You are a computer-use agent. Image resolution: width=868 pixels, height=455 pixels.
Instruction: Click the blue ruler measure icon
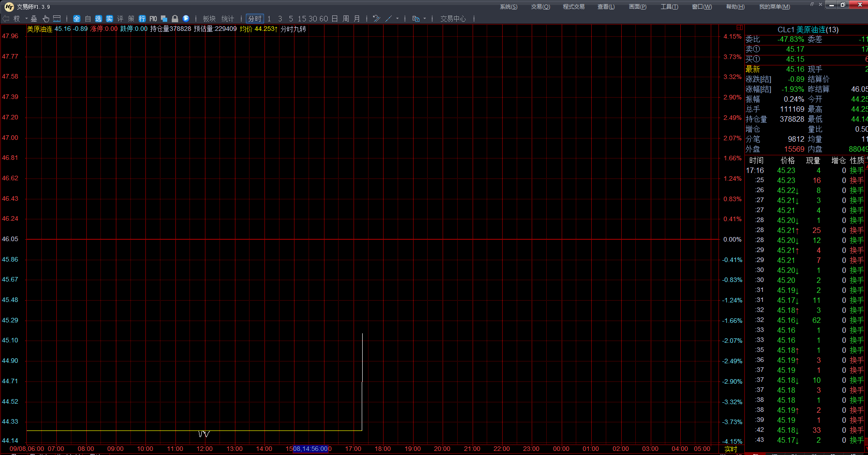pos(57,19)
